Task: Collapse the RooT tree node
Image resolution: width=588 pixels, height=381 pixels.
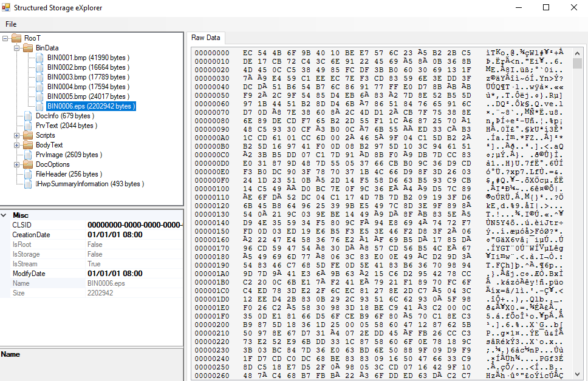Action: (x=5, y=38)
